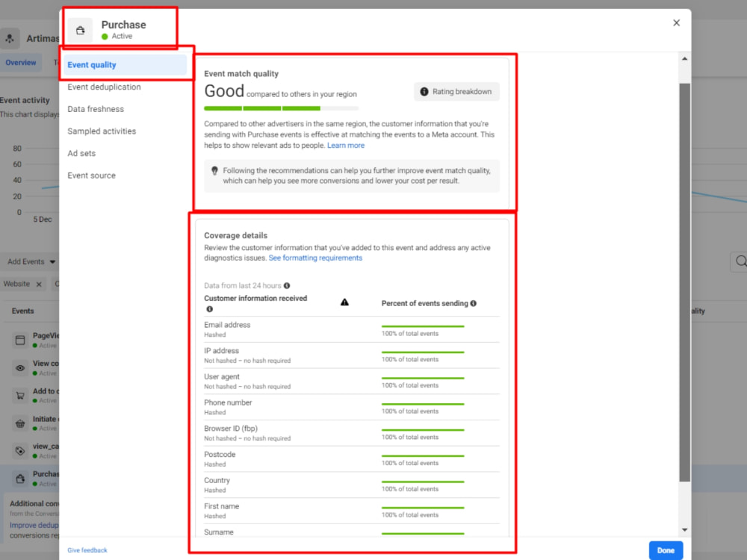This screenshot has width=747, height=560.
Task: Open the Give feedback link
Action: click(87, 550)
